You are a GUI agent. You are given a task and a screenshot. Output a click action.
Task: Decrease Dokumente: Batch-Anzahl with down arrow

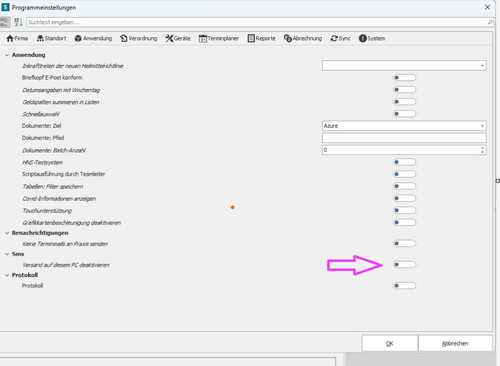tap(482, 152)
